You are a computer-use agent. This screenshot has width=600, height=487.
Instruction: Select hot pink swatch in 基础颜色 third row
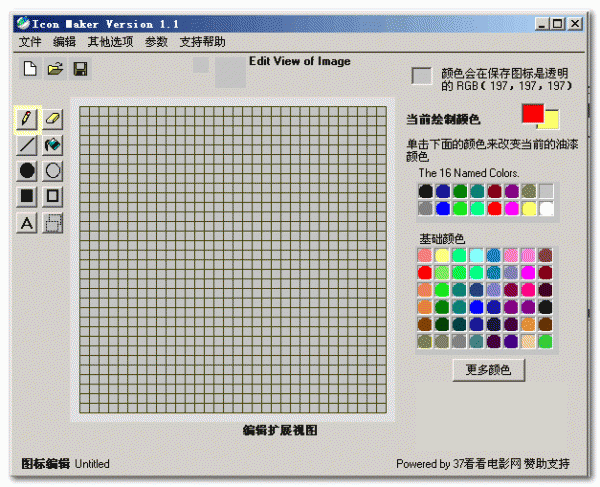pos(528,290)
